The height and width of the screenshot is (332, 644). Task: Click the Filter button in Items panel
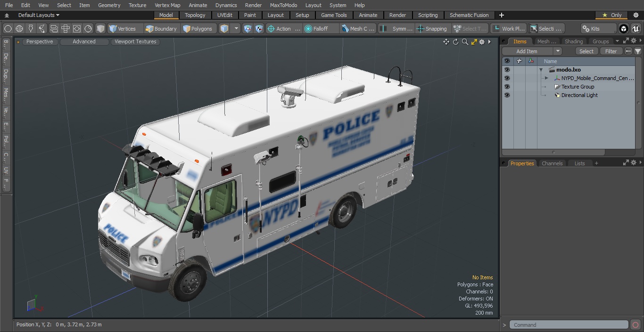click(611, 51)
